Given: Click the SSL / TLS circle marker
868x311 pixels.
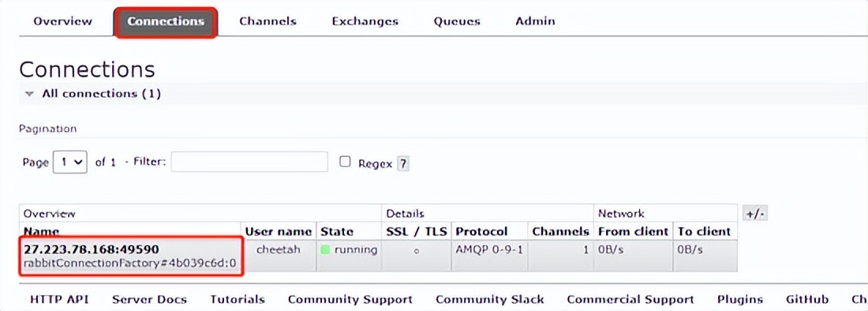Looking at the screenshot, I should tap(417, 251).
